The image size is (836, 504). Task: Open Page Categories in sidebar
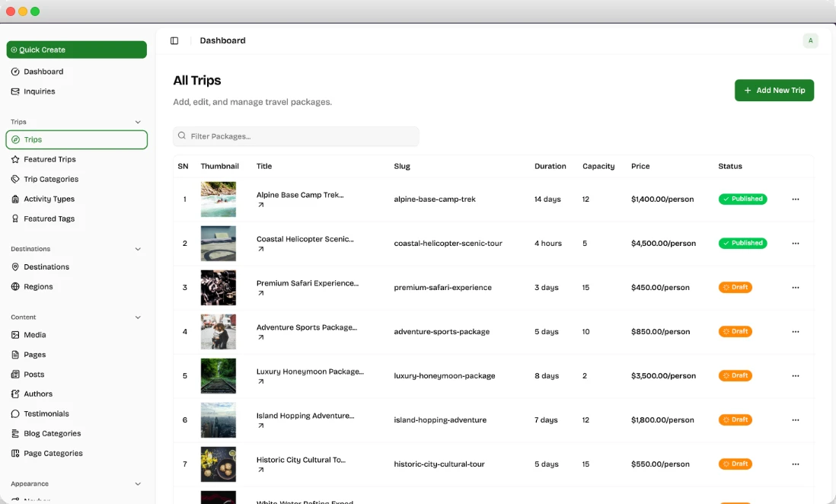pos(76,453)
